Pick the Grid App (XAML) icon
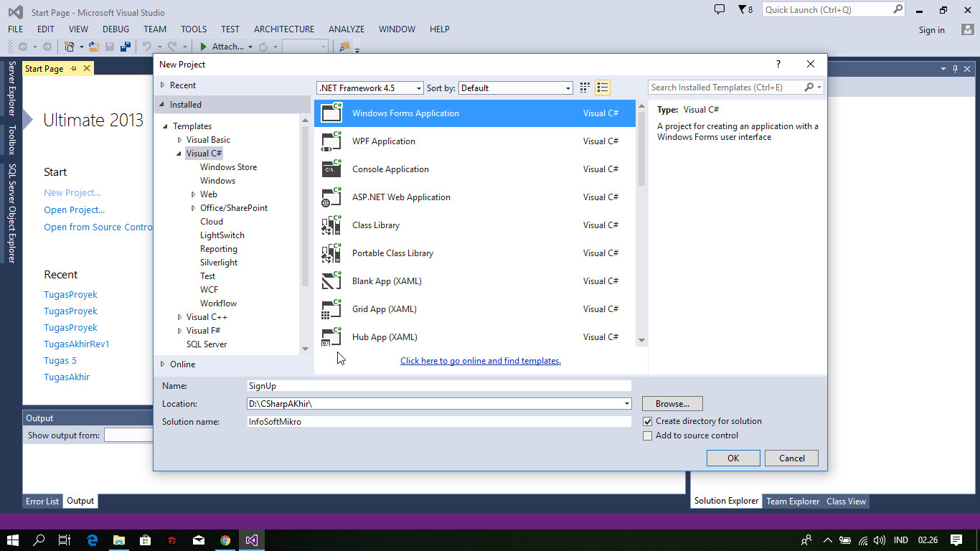The width and height of the screenshot is (980, 551). pos(331,309)
